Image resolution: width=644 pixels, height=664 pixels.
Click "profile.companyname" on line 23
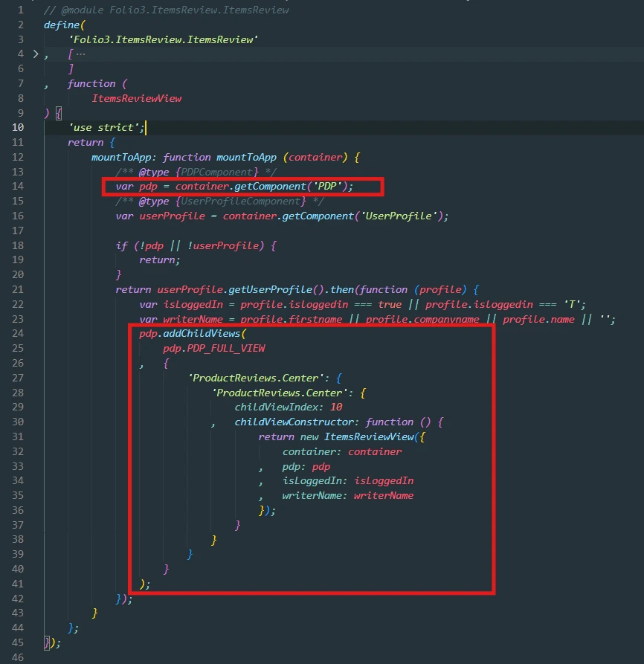(422, 319)
